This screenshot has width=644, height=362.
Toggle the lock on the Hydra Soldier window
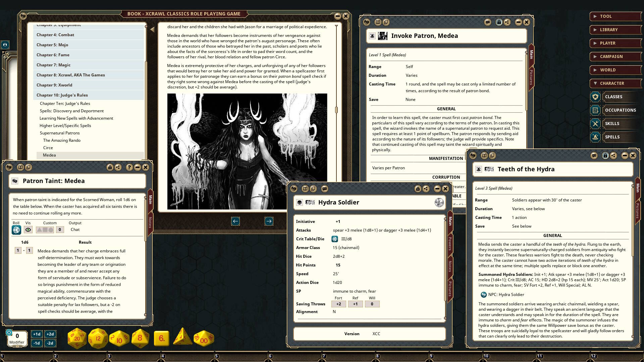point(418,189)
